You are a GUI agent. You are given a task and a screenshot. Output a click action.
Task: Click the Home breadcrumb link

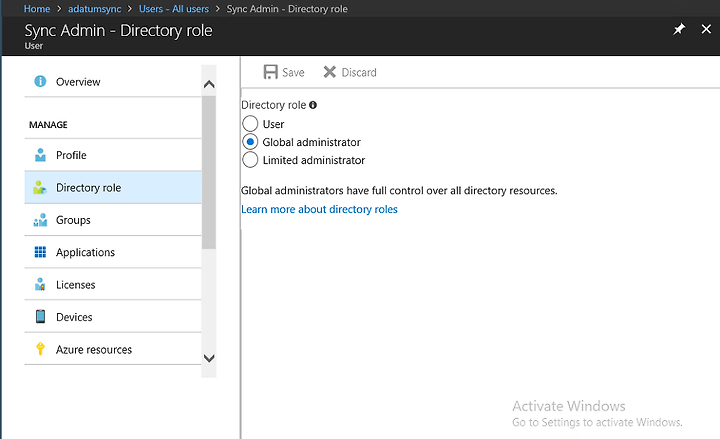point(37,9)
